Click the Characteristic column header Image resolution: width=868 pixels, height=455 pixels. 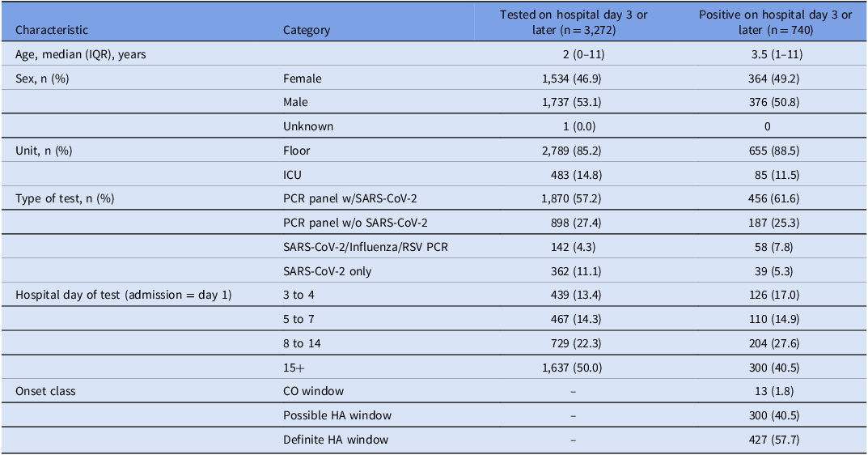[52, 30]
